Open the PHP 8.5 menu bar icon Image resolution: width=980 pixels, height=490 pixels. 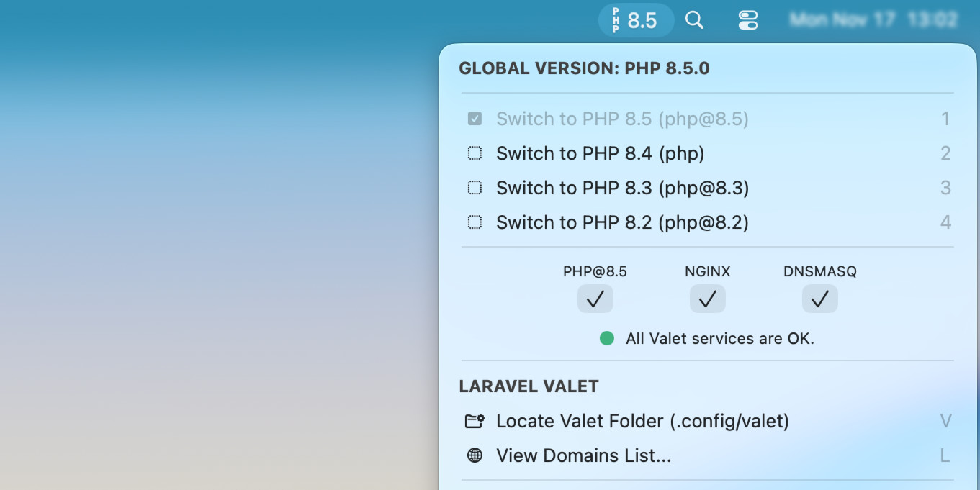(635, 20)
